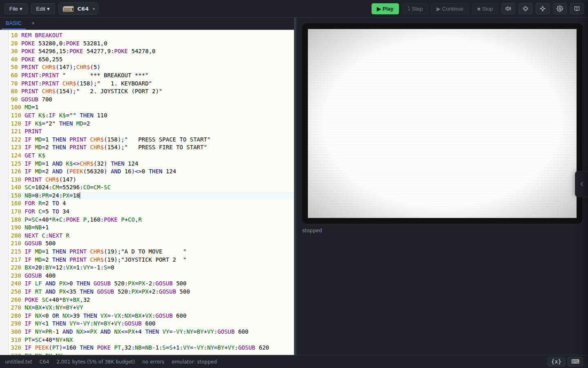This screenshot has width=588, height=368.
Task: Run the program with Play
Action: click(385, 9)
